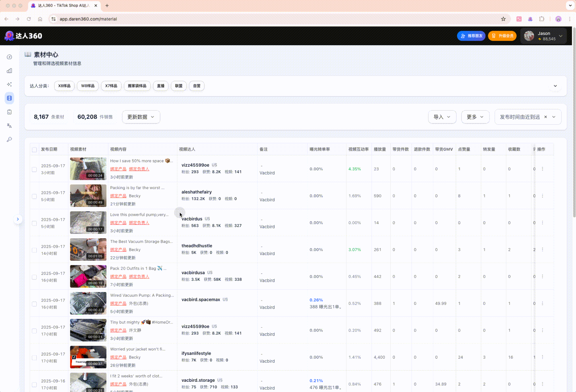Open the Wired Vacuum Pump video thumbnail
The height and width of the screenshot is (392, 576).
[88, 303]
